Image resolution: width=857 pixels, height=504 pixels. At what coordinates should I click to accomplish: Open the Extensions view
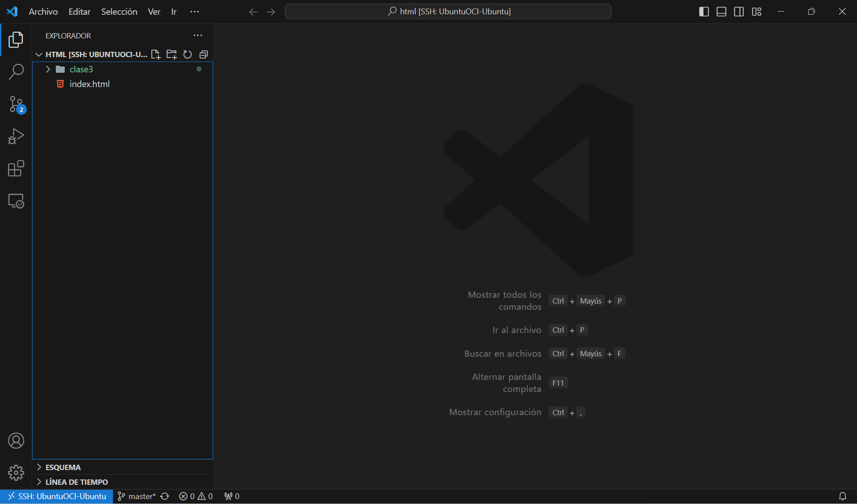pos(16,169)
